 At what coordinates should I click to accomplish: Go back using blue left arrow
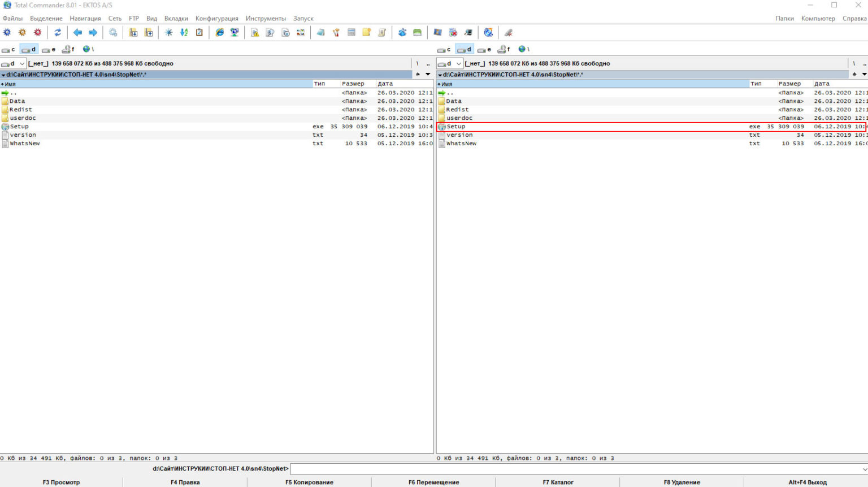pyautogui.click(x=78, y=33)
